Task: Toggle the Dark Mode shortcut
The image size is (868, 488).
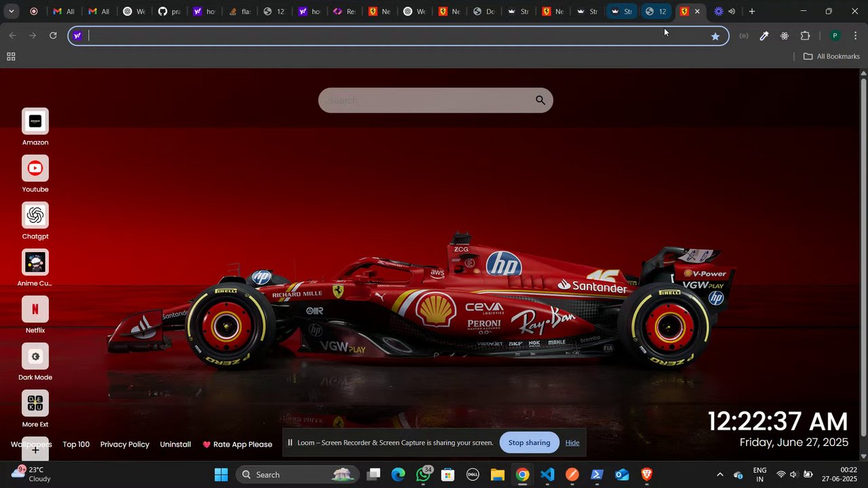Action: [35, 357]
